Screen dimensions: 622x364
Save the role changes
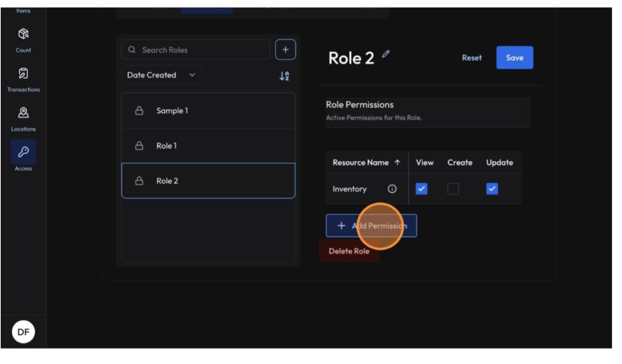(x=514, y=58)
